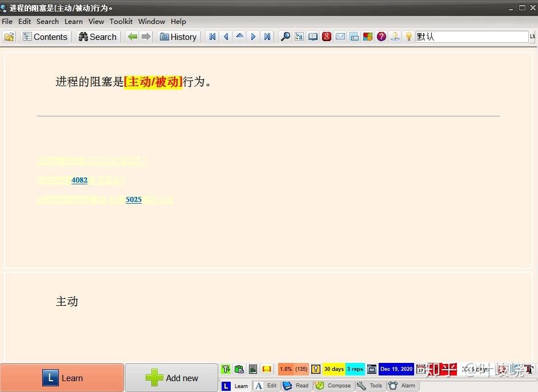Click the colored squares layout icon
538x392 pixels.
tap(368, 37)
